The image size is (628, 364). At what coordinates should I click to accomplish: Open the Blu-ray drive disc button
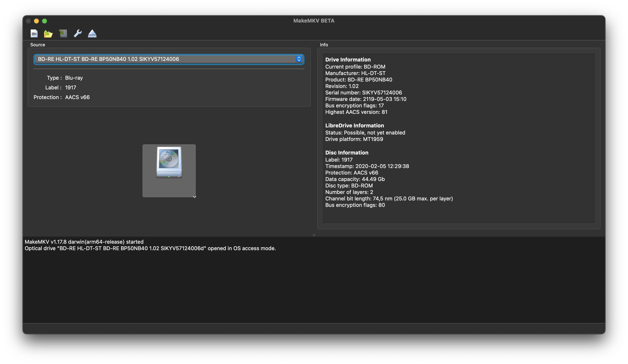click(x=169, y=171)
